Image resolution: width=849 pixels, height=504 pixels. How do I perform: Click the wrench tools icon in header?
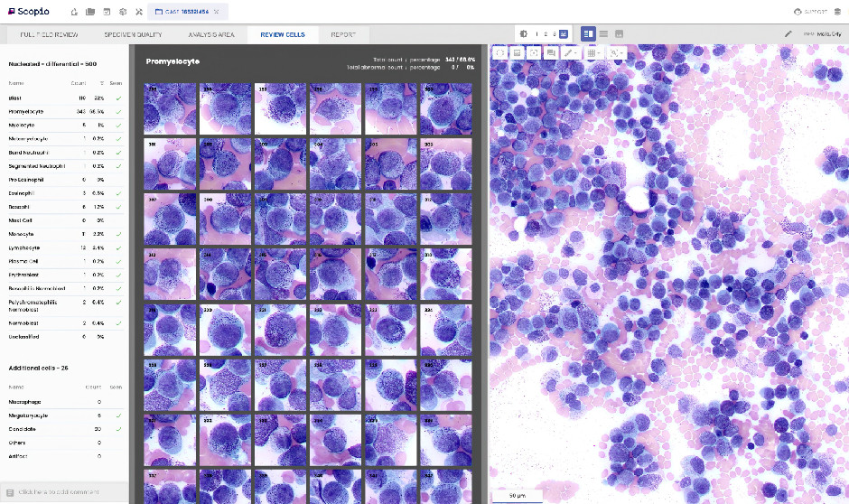click(138, 12)
